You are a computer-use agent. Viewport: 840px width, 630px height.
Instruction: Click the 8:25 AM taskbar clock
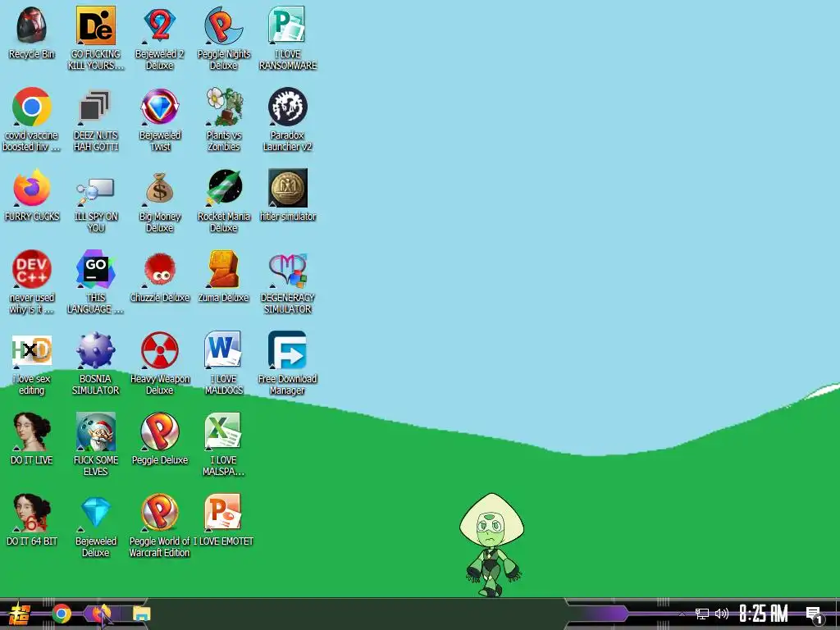coord(764,614)
